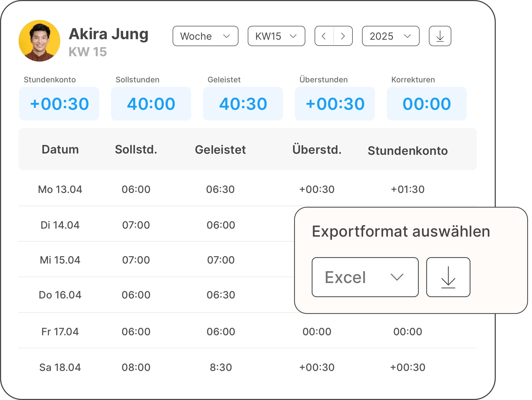The image size is (532, 400).
Task: Download the export in the Excel popup
Action: 448,277
